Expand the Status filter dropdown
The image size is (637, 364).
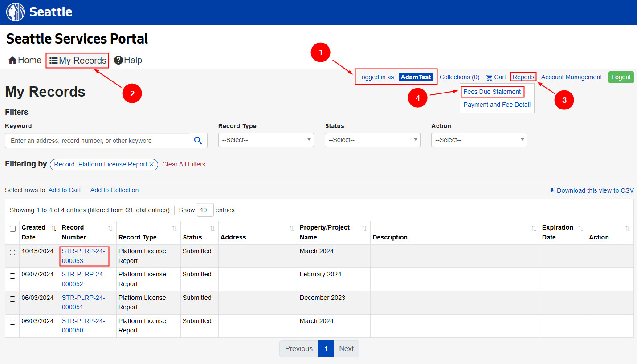click(372, 140)
